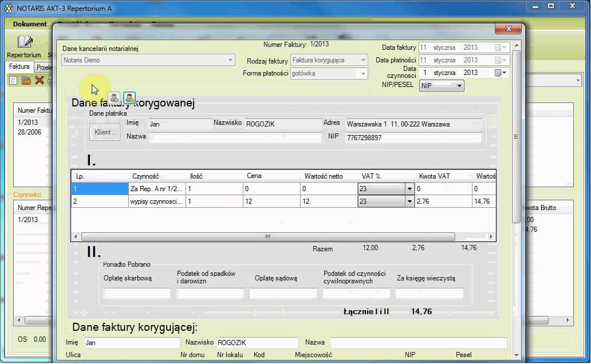Open the Rodzaj faktury dropdown
Viewport: 591px width, 364px height.
pos(363,60)
